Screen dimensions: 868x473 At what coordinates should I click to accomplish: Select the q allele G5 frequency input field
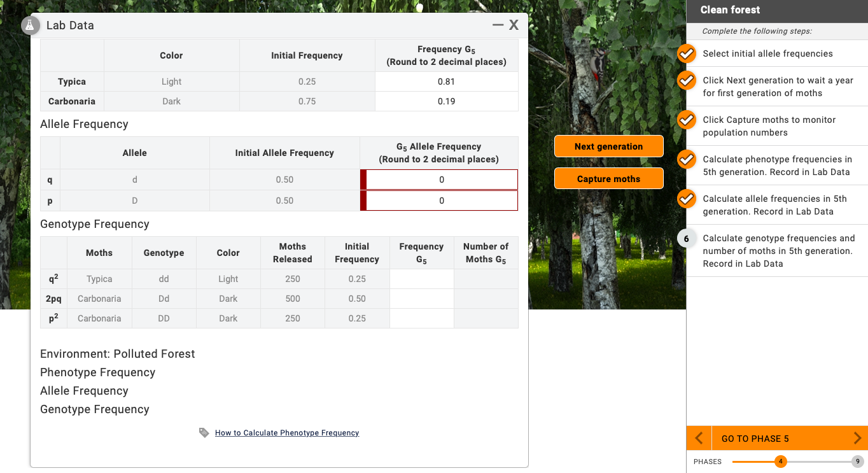pyautogui.click(x=440, y=180)
